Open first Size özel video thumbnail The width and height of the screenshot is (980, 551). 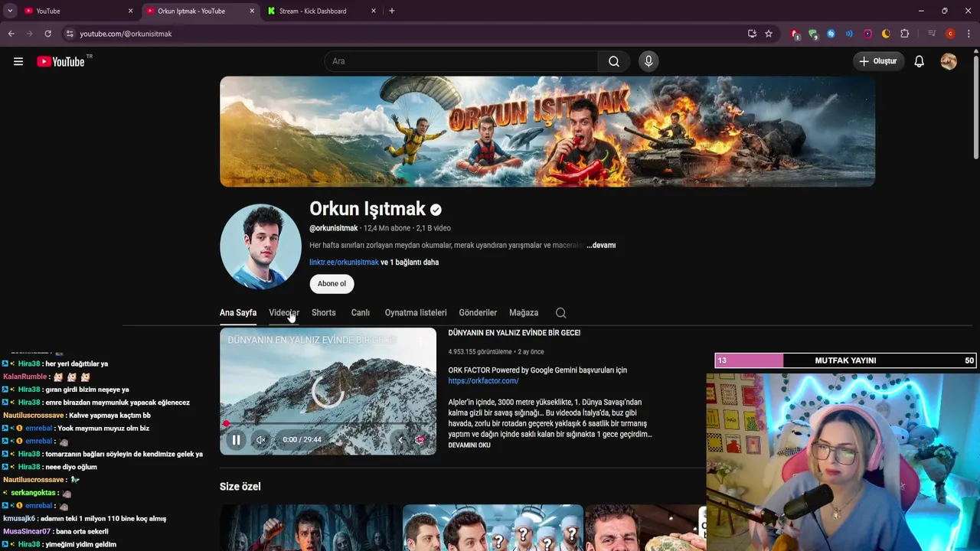[310, 527]
